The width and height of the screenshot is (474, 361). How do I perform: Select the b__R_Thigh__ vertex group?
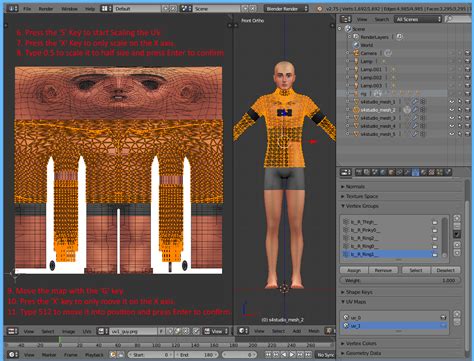click(390, 222)
